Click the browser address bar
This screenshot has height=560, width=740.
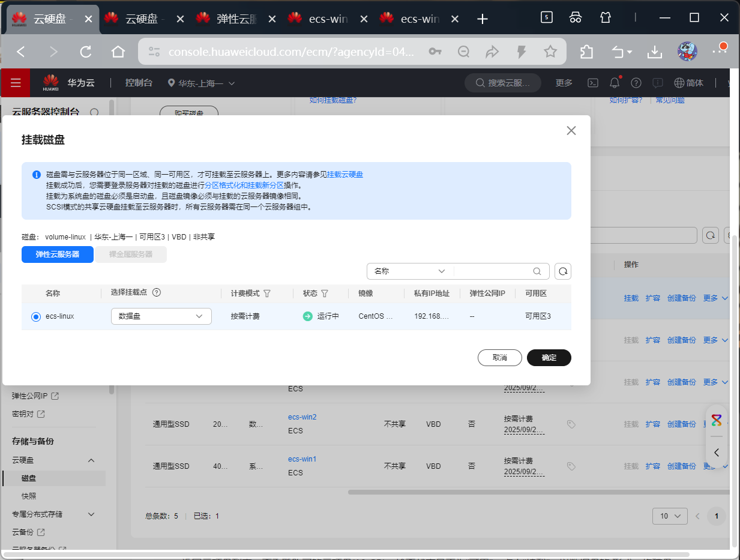(x=291, y=52)
